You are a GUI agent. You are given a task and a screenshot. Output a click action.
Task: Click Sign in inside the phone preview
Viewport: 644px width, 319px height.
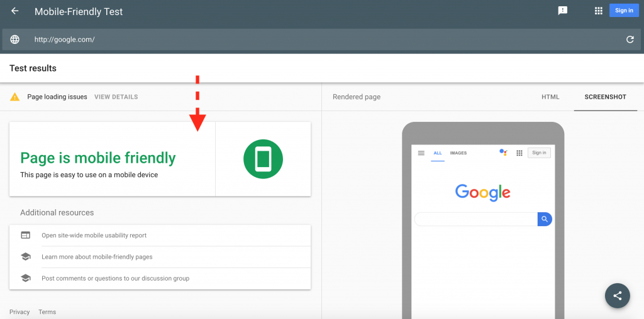pos(539,153)
